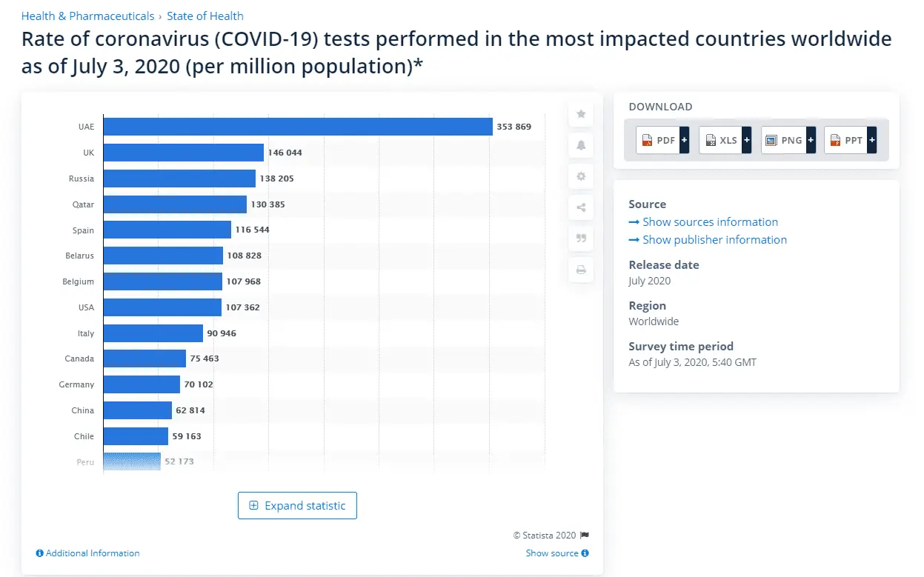Click the print statistic icon
924x577 pixels.
[581, 270]
